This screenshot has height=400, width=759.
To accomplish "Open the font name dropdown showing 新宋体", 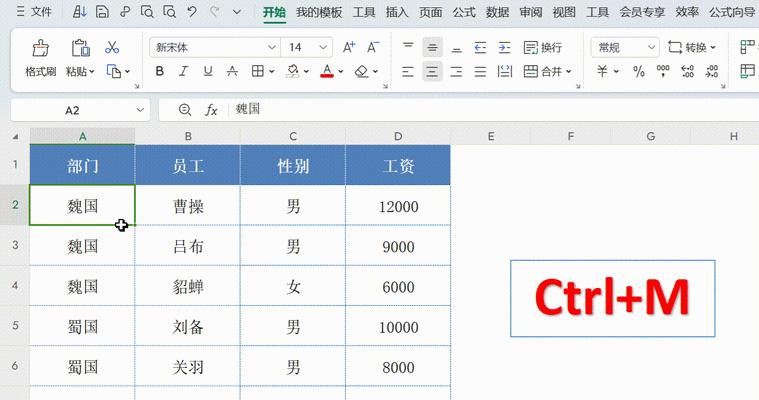I will (272, 47).
